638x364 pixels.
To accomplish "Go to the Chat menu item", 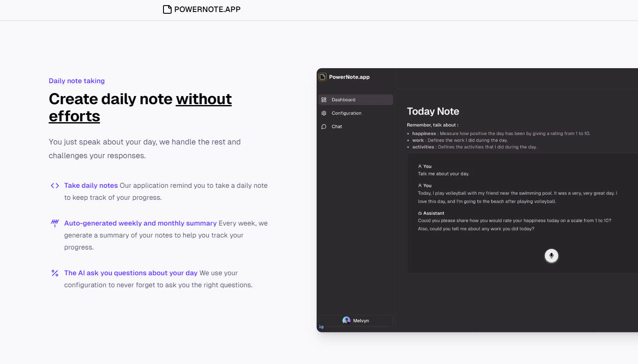I will tap(337, 126).
